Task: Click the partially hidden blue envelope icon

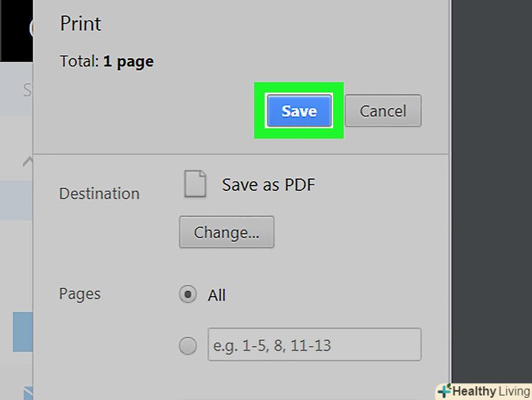Action: (28, 393)
